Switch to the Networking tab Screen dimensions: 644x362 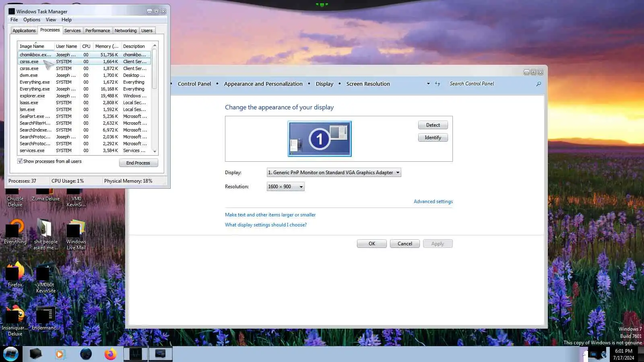point(126,31)
